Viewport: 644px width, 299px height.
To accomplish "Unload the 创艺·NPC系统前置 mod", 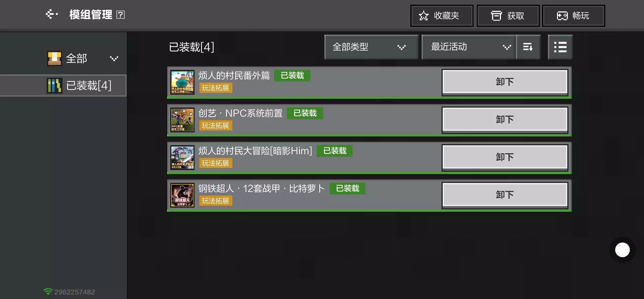I will coord(505,120).
